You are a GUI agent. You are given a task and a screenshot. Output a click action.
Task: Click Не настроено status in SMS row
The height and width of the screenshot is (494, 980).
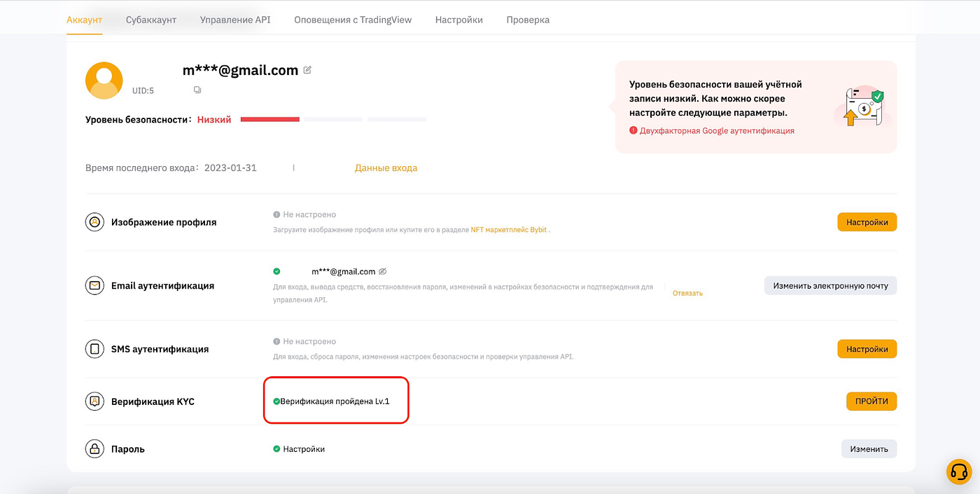309,341
